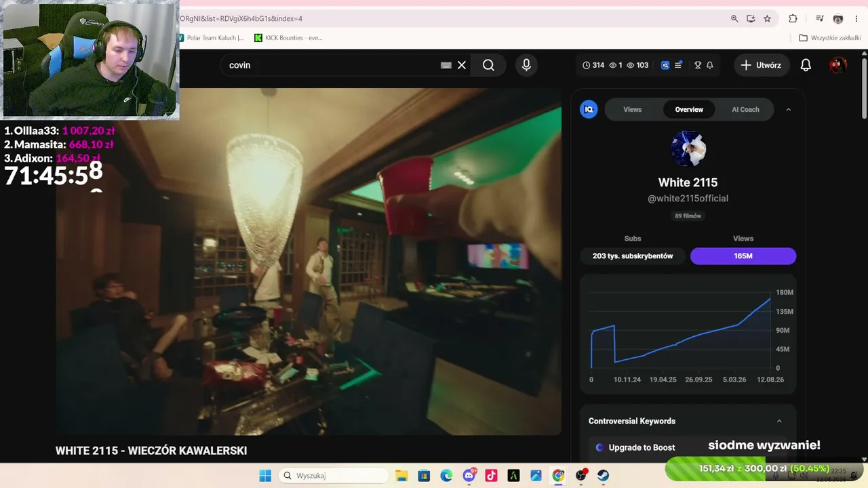
Task: Toggle chart to 203 tys. subskrybentów
Action: pos(633,256)
